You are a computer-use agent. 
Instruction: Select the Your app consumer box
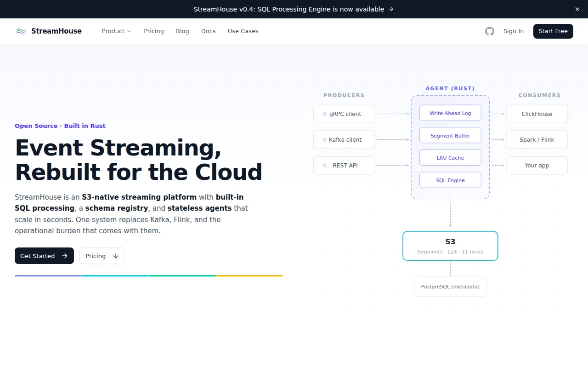click(537, 166)
